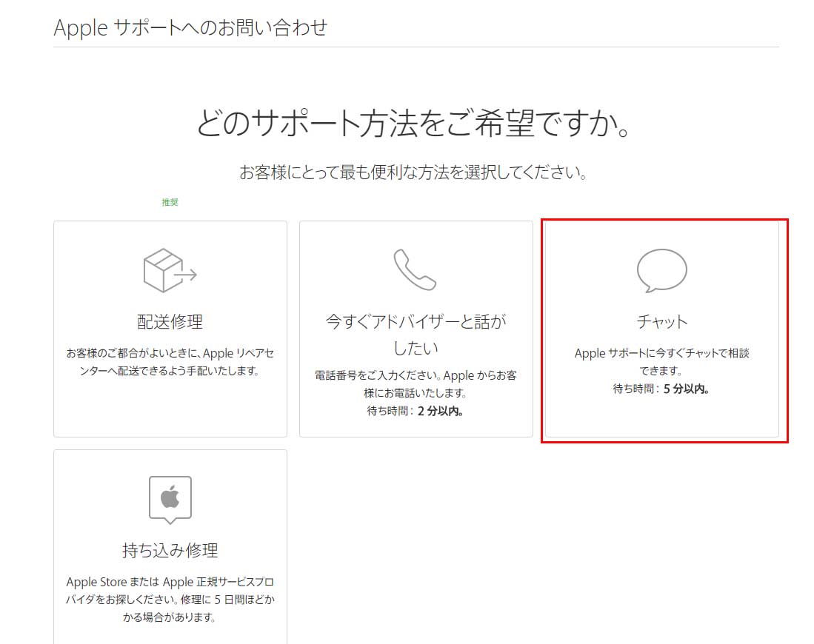Image resolution: width=814 pixels, height=644 pixels.
Task: Click the arrow on the shipping box icon
Action: pyautogui.click(x=188, y=275)
